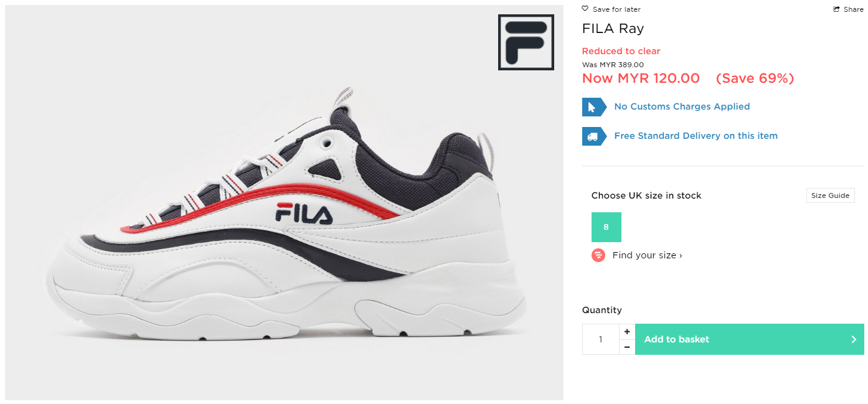Click the round orange Find your size icon
Image resolution: width=868 pixels, height=404 pixels.
tap(598, 255)
